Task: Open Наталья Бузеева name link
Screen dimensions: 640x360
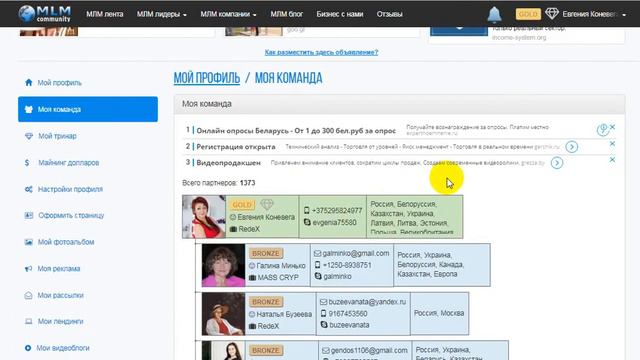Action: pyautogui.click(x=284, y=314)
